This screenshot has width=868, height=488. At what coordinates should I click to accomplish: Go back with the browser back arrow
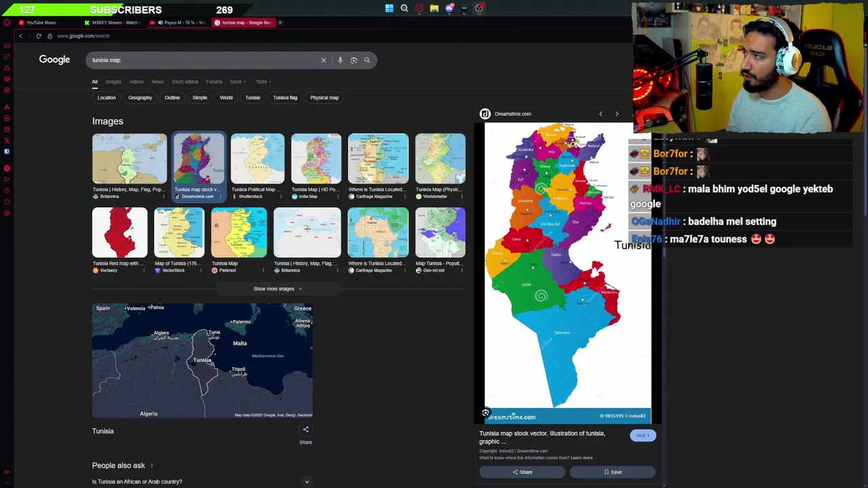(20, 36)
